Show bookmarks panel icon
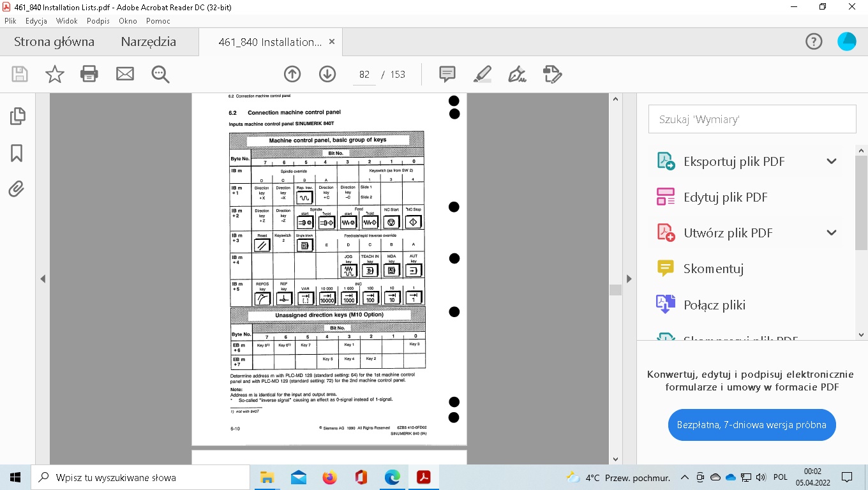868x490 pixels. coord(17,153)
